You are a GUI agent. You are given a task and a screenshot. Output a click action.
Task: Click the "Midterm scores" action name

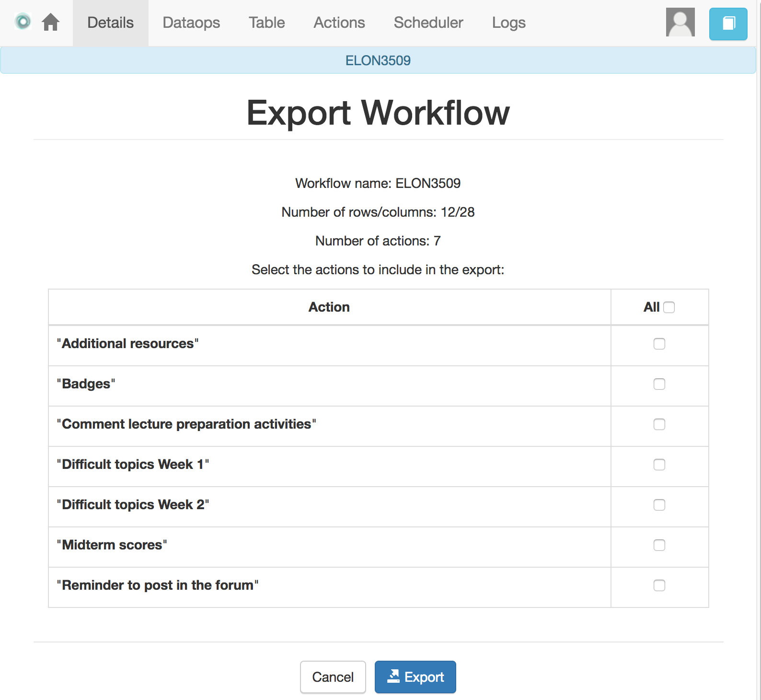pos(112,545)
